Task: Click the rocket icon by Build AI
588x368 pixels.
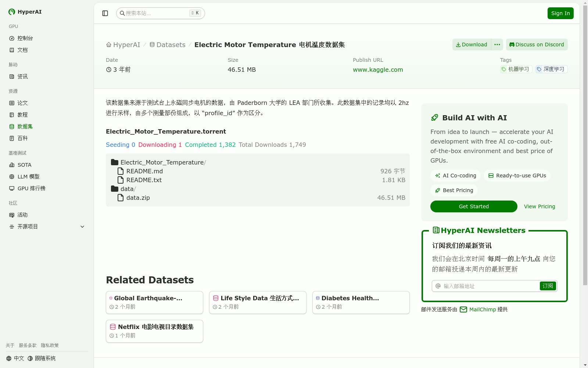Action: tap(435, 118)
